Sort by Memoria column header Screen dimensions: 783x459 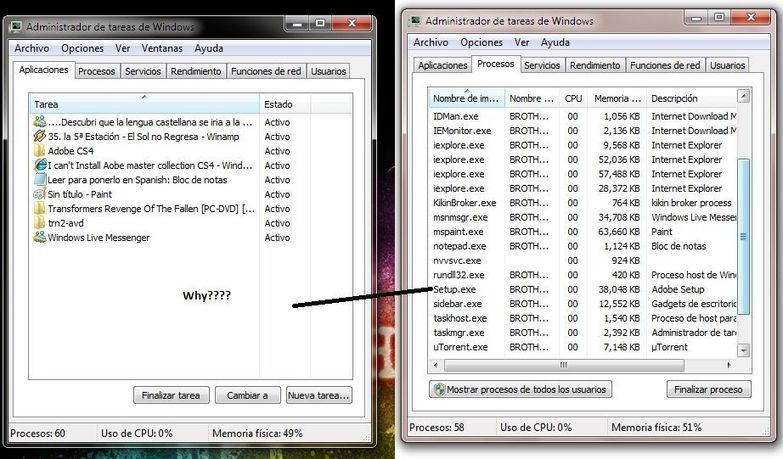point(617,98)
